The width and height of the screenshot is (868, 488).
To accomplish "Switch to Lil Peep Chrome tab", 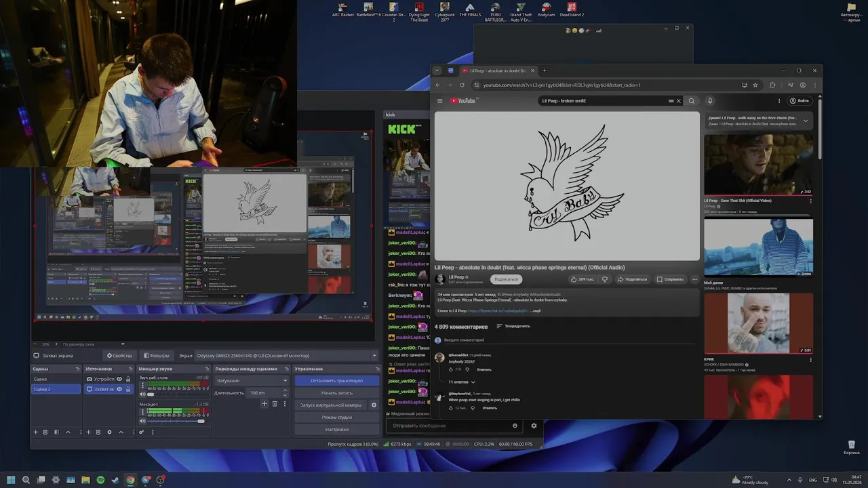I will coord(498,70).
